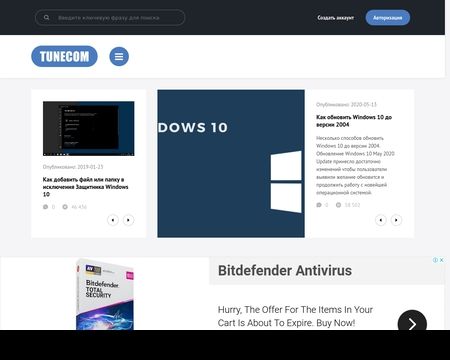
Task: Close the Bitdefender advertisement
Action: pyautogui.click(x=441, y=260)
